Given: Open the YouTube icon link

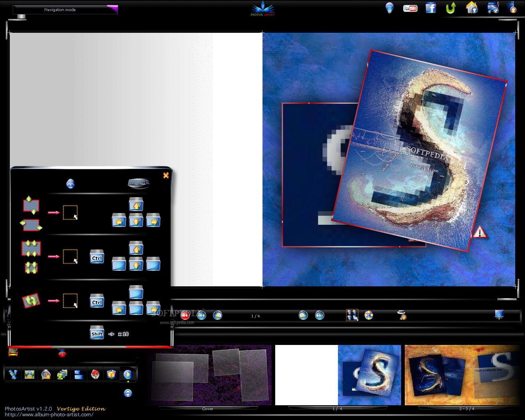Looking at the screenshot, I should click(x=410, y=8).
